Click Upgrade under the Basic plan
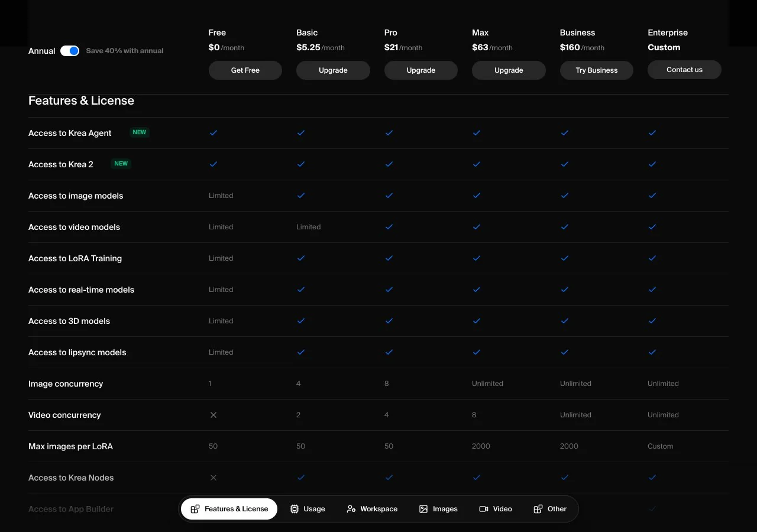The height and width of the screenshot is (532, 757). point(333,70)
